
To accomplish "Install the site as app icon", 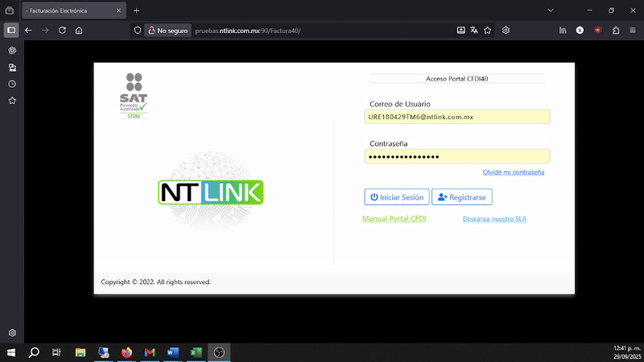I will coord(460,31).
